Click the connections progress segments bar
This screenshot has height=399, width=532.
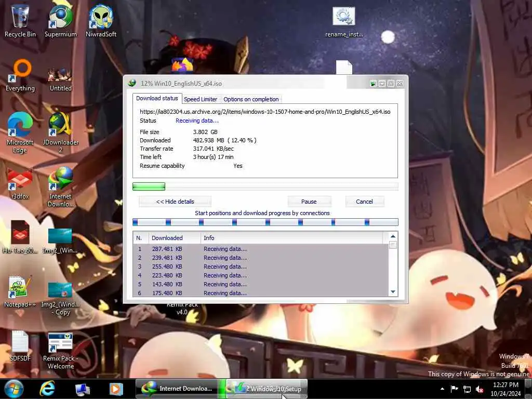click(x=265, y=222)
